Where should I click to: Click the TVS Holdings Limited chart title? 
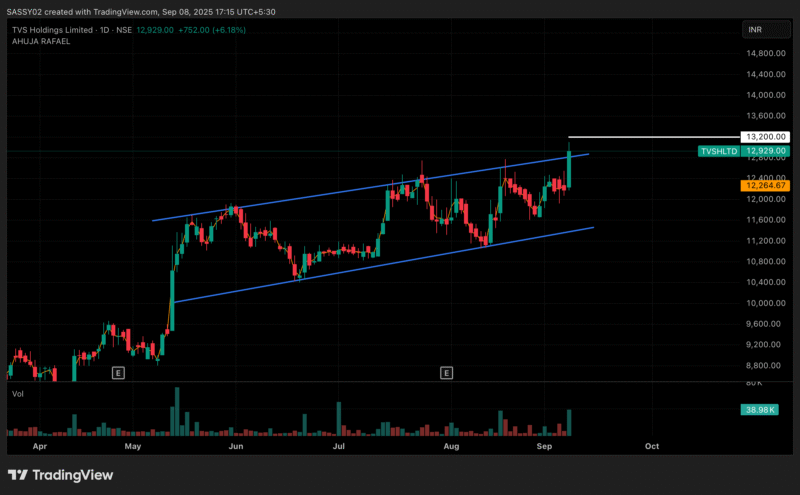50,30
